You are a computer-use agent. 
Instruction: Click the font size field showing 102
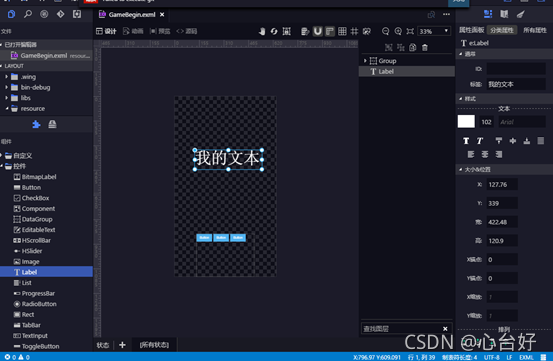click(x=486, y=122)
